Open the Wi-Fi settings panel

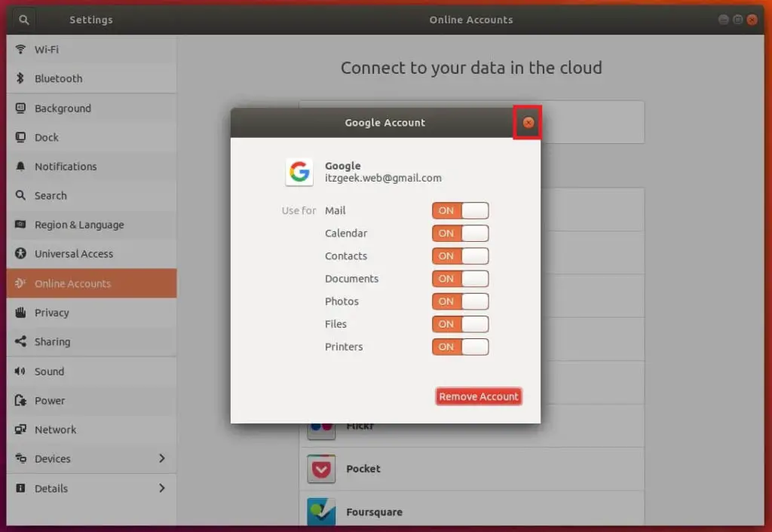[91, 49]
